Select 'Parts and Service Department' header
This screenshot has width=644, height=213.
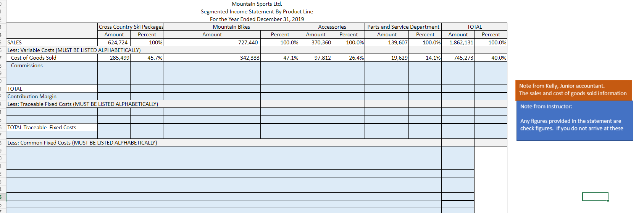403,27
